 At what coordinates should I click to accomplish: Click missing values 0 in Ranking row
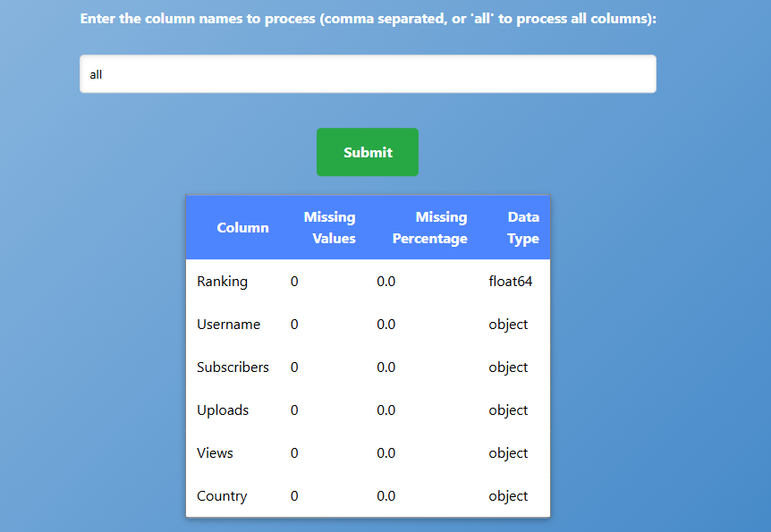[294, 282]
